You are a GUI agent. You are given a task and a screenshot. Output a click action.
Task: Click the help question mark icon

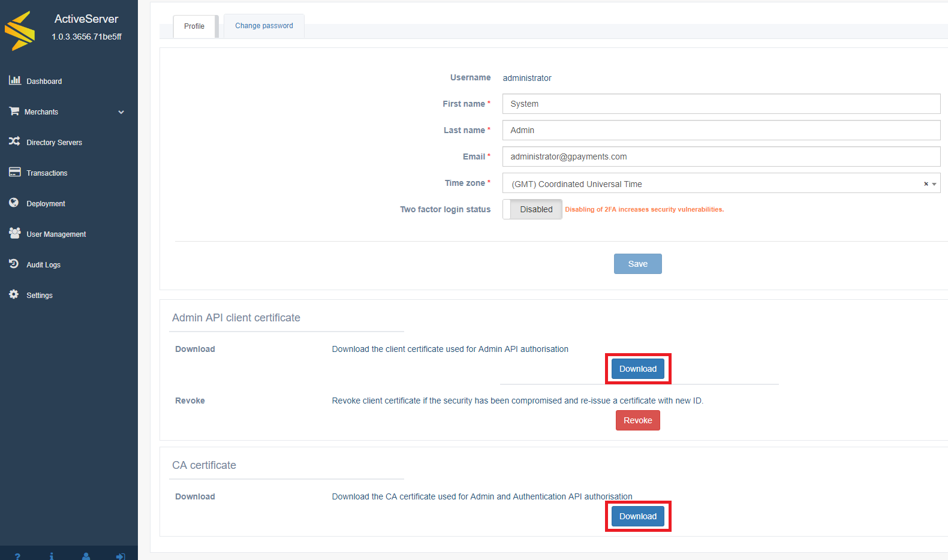[x=17, y=556]
